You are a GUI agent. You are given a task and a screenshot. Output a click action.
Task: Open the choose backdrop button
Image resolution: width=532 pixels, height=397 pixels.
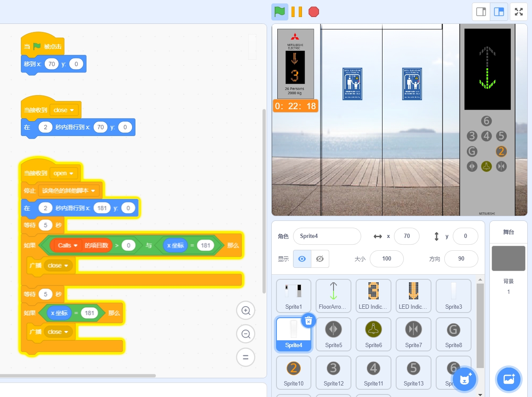tap(509, 379)
